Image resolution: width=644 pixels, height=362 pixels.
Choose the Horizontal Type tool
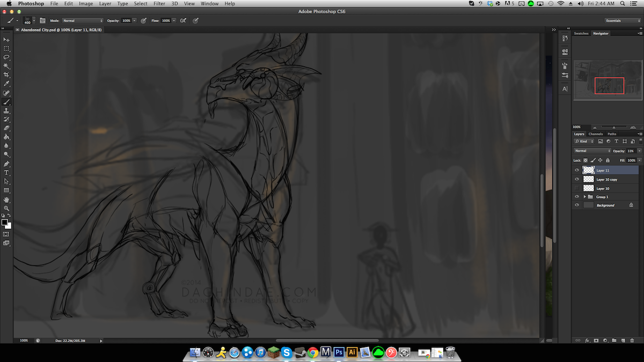click(6, 172)
